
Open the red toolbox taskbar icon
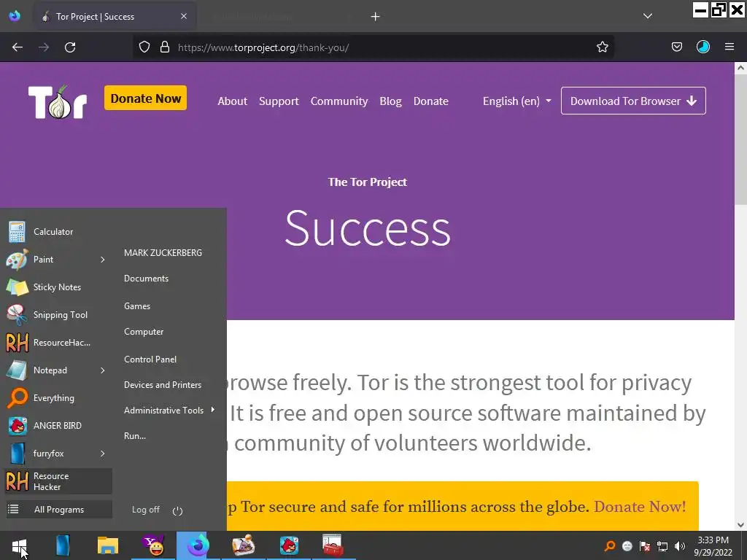tap(333, 545)
